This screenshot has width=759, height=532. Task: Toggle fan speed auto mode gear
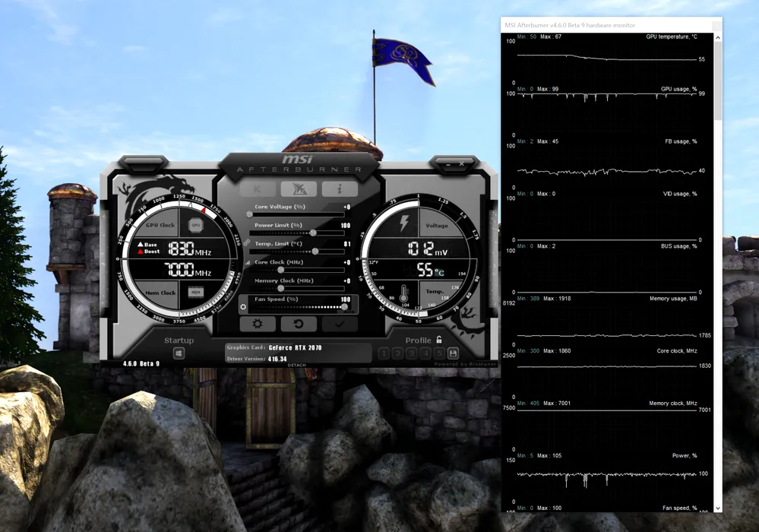[243, 308]
